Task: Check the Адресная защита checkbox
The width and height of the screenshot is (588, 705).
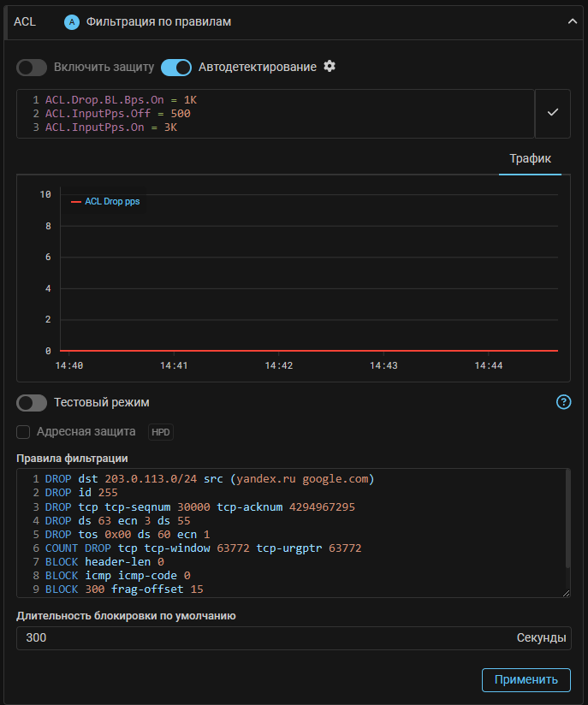Action: 23,432
